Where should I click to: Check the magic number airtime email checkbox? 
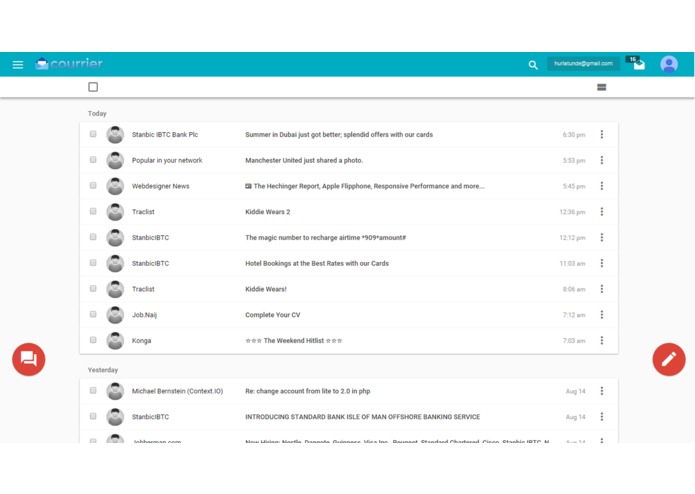(93, 237)
